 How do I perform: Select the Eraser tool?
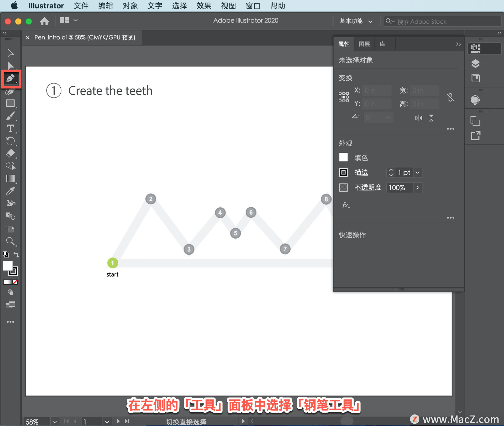pyautogui.click(x=10, y=153)
